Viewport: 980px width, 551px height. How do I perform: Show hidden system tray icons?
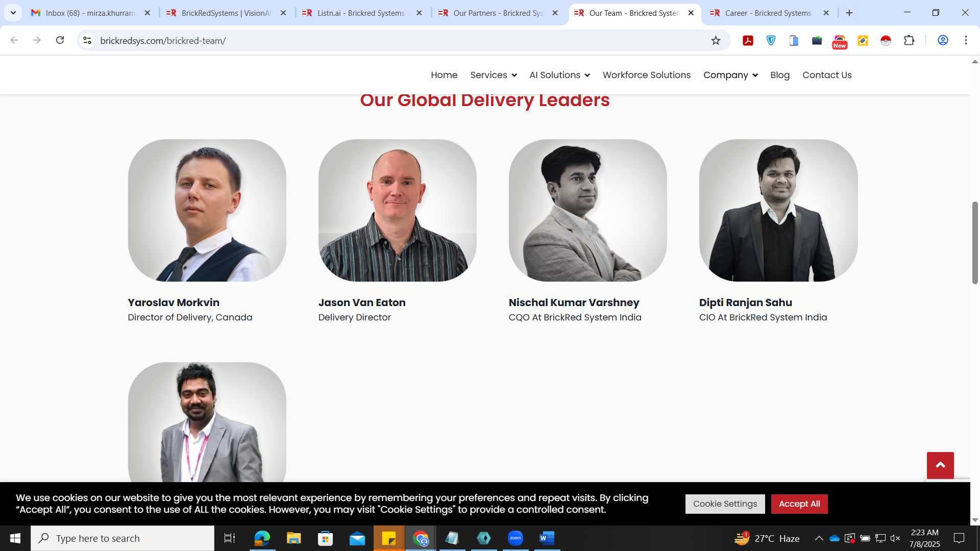819,538
